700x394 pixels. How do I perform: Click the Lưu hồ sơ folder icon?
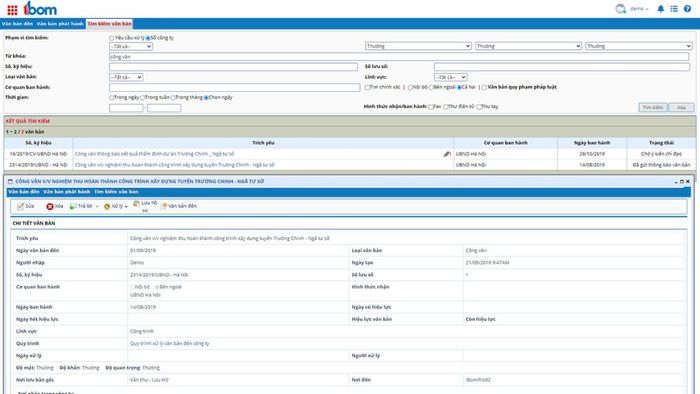pyautogui.click(x=137, y=203)
